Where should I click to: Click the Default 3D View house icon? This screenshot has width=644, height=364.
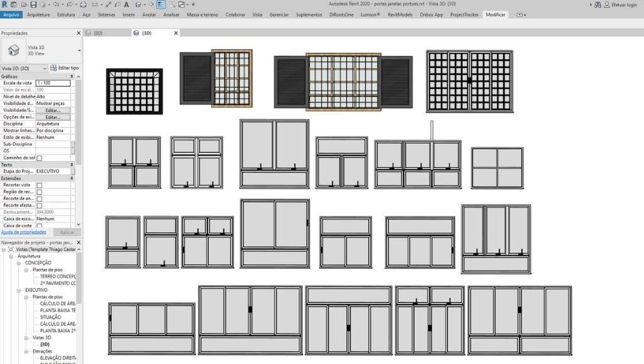point(138,4)
